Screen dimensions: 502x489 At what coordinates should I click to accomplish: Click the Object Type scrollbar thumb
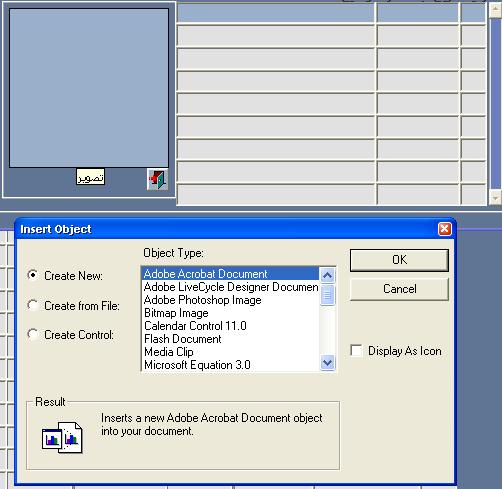pos(327,295)
